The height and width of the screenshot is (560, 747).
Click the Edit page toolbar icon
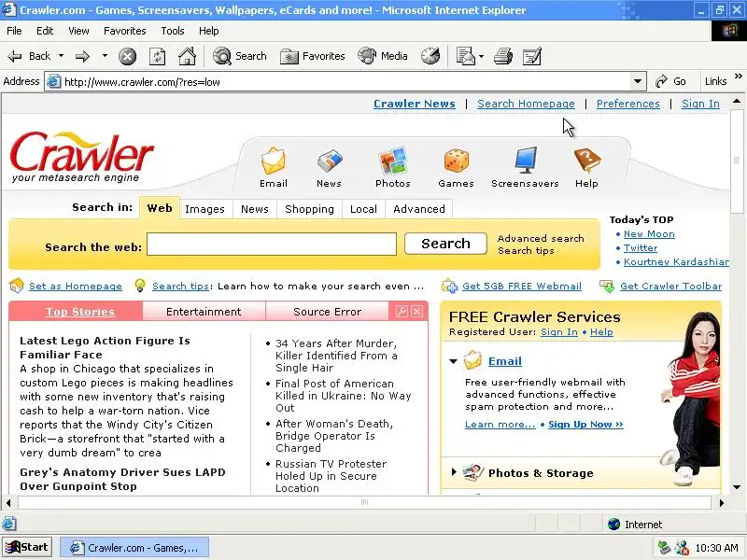532,56
